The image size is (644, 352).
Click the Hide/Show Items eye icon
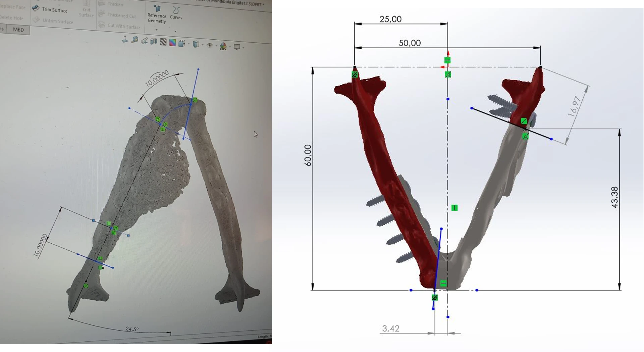point(210,45)
